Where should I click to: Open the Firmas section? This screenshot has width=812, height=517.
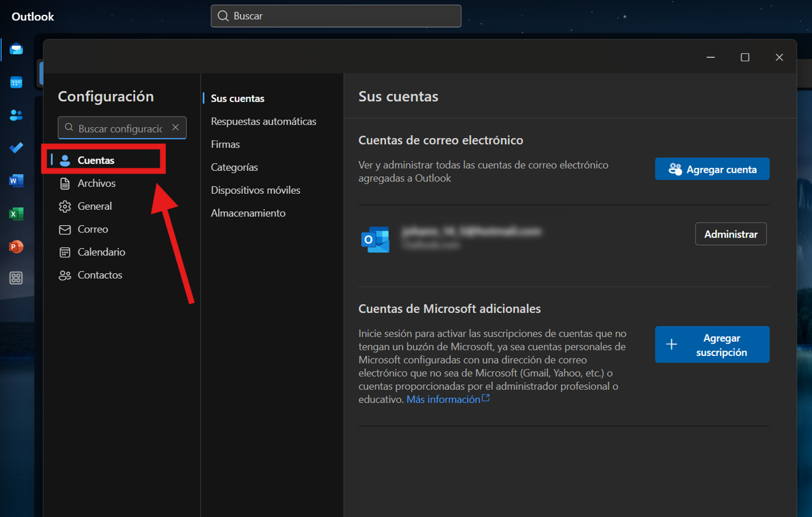pyautogui.click(x=225, y=144)
